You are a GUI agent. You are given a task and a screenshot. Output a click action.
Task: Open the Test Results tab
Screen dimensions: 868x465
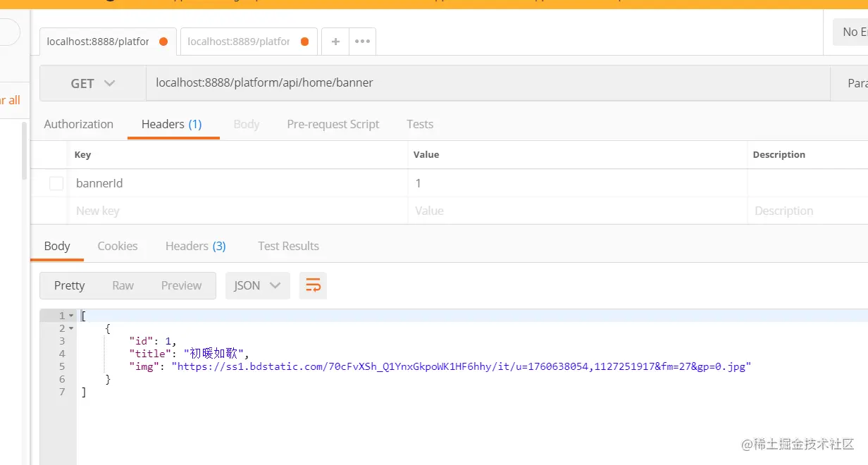click(288, 246)
